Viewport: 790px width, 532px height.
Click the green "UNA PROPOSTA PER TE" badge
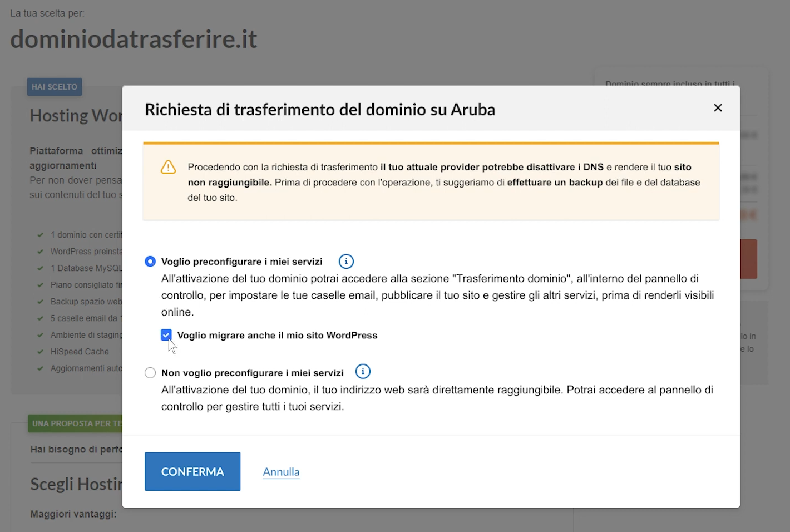pos(76,423)
